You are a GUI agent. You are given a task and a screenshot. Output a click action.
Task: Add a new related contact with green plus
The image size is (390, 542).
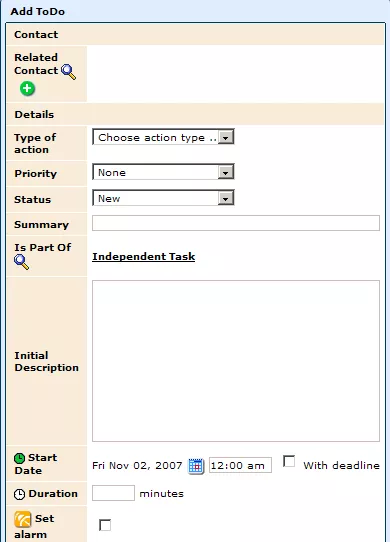[x=27, y=88]
